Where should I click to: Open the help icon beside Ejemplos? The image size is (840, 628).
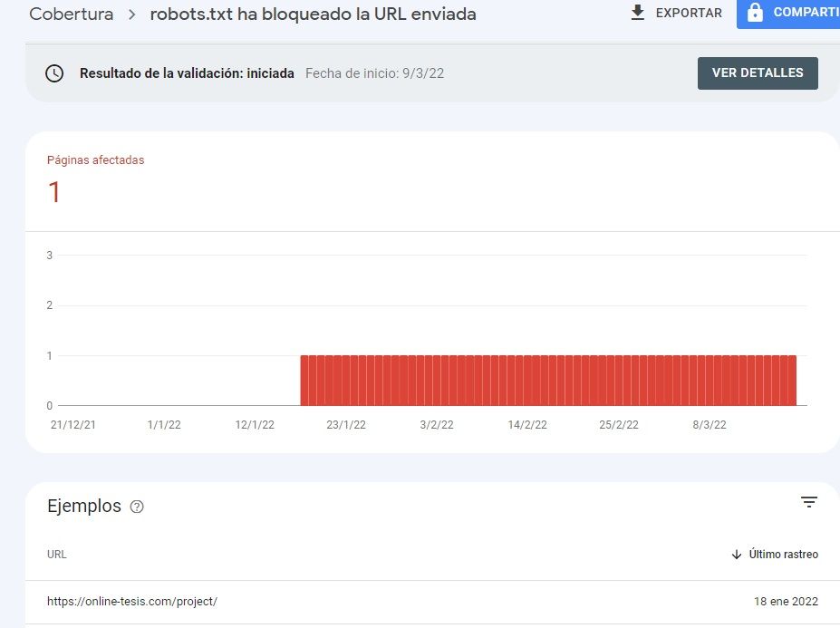[137, 507]
